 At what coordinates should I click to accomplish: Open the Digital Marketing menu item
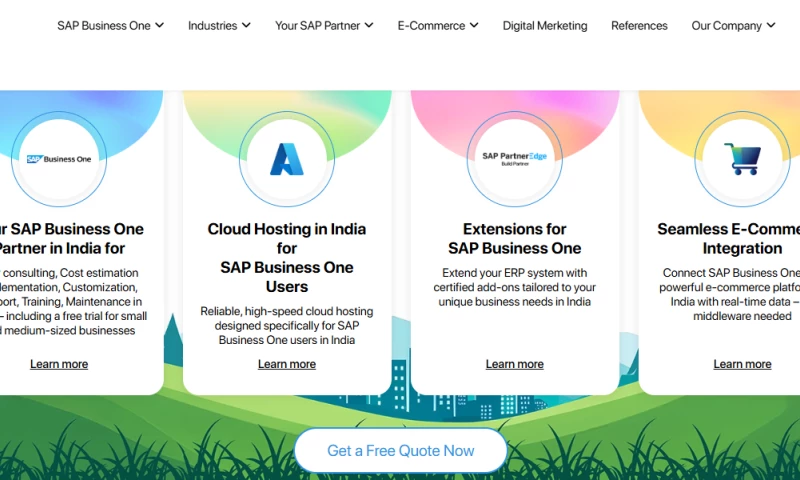[545, 26]
